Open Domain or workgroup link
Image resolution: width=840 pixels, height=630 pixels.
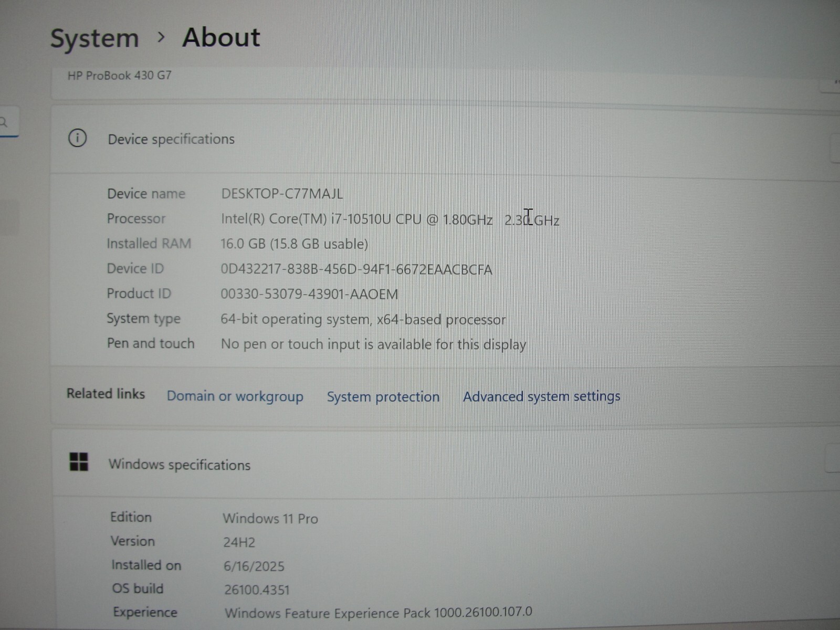point(235,396)
